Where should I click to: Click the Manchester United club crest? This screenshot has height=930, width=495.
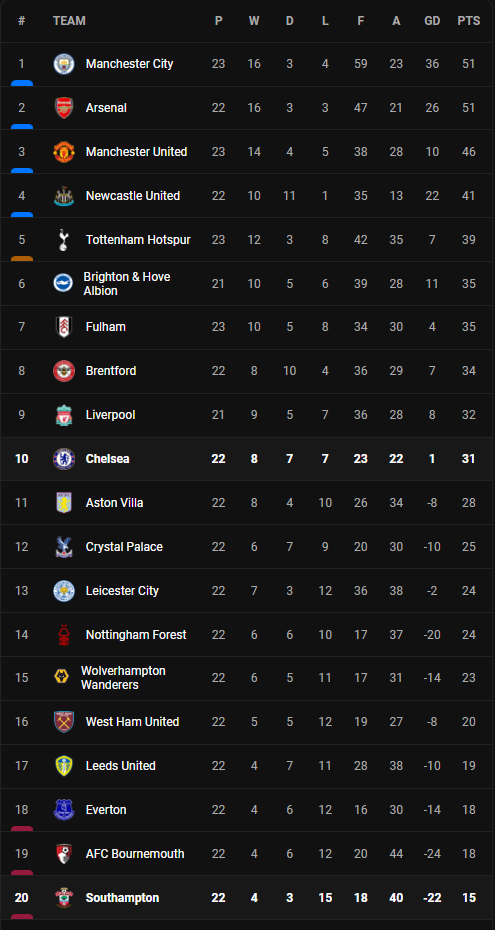(63, 152)
